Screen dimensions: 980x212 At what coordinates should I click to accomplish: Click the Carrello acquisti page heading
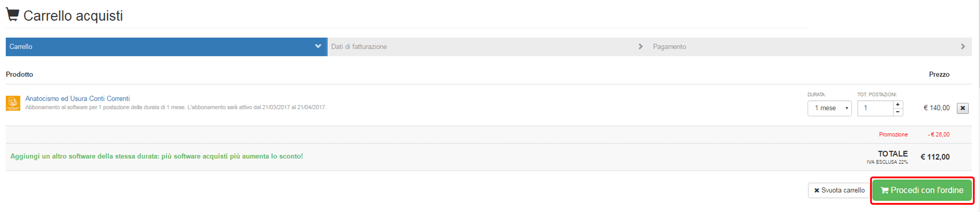point(73,16)
